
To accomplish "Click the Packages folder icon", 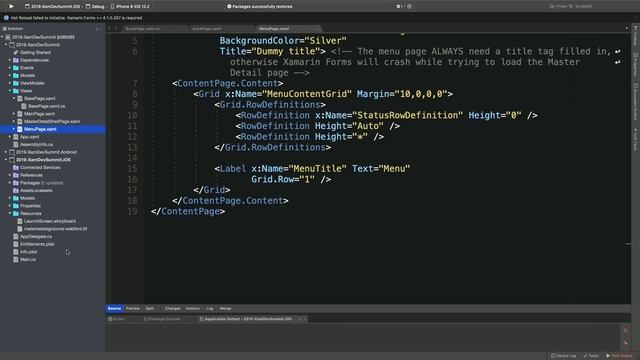I will pyautogui.click(x=16, y=183).
